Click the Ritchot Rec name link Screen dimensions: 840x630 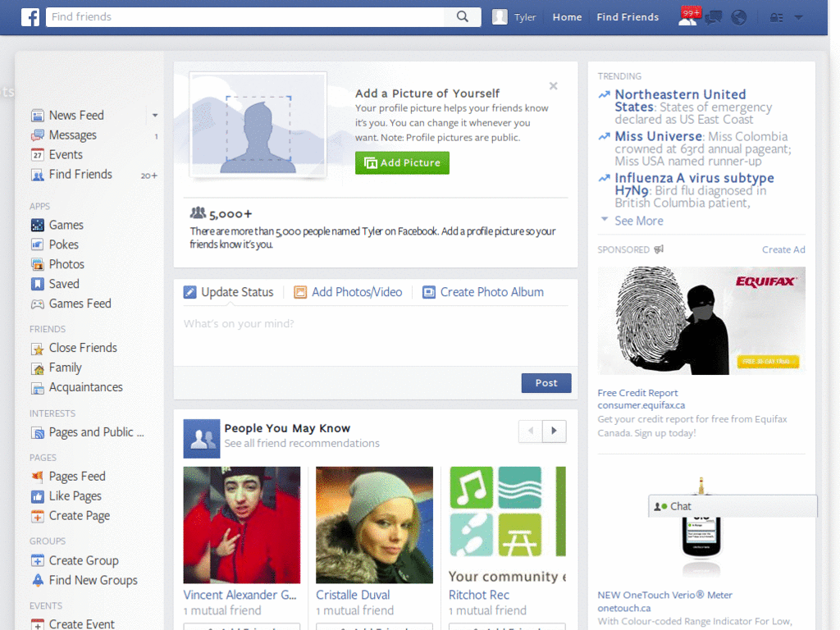click(479, 596)
